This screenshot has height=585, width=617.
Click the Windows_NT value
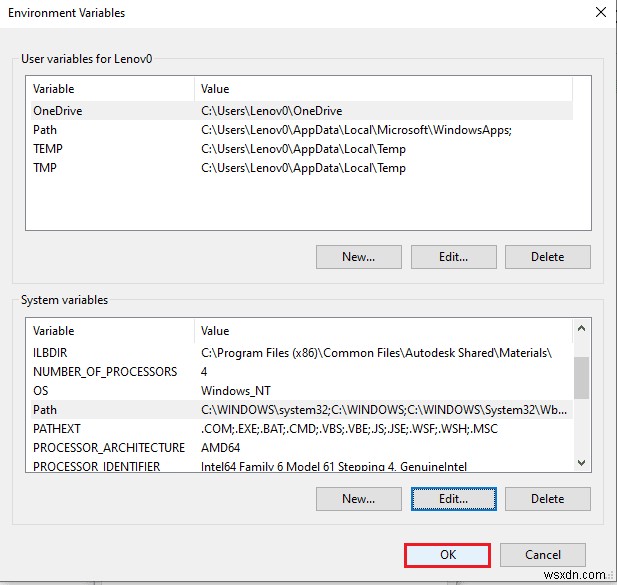[236, 391]
